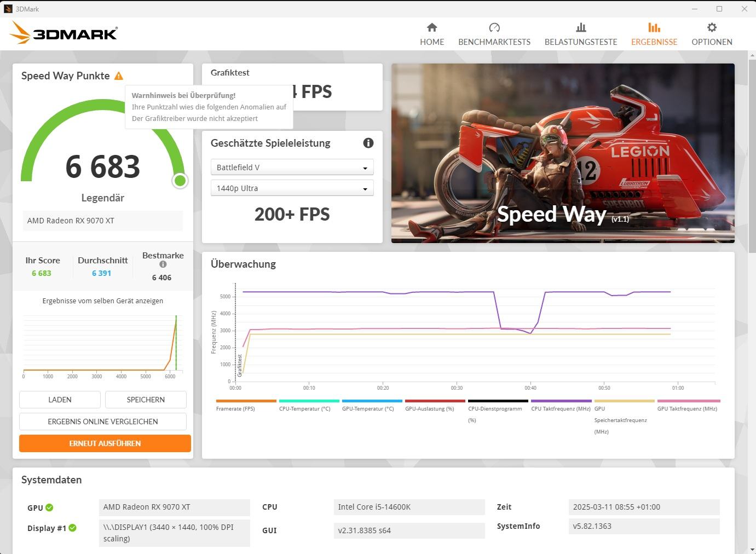The width and height of the screenshot is (756, 554).
Task: Click the green check next to GPU
Action: coord(49,507)
